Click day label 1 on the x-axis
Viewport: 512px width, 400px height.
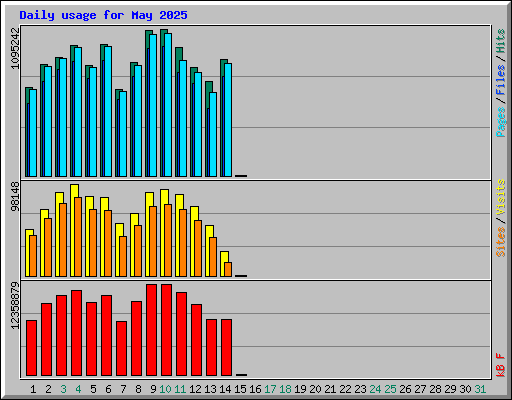point(33,389)
